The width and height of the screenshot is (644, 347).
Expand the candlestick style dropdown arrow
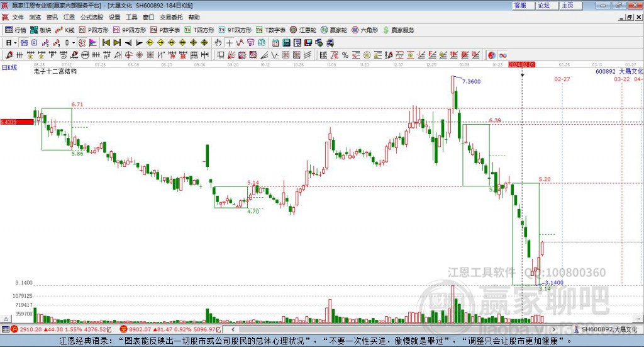click(x=74, y=43)
